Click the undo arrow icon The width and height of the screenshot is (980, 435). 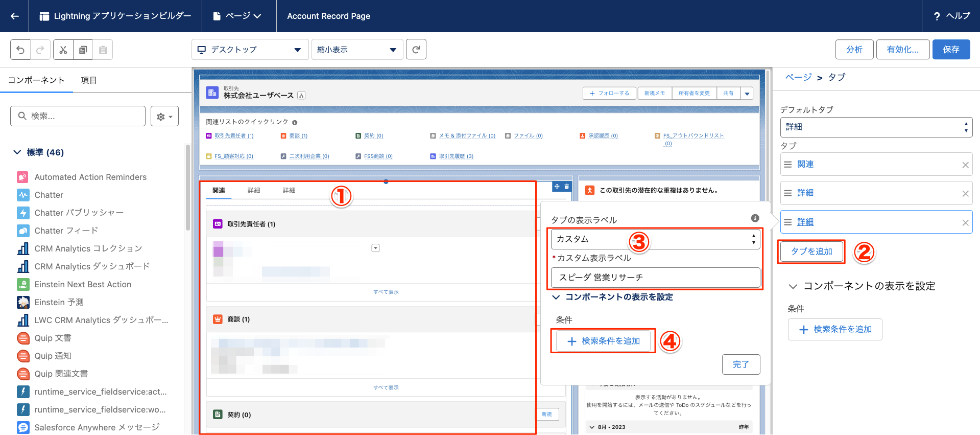(20, 50)
